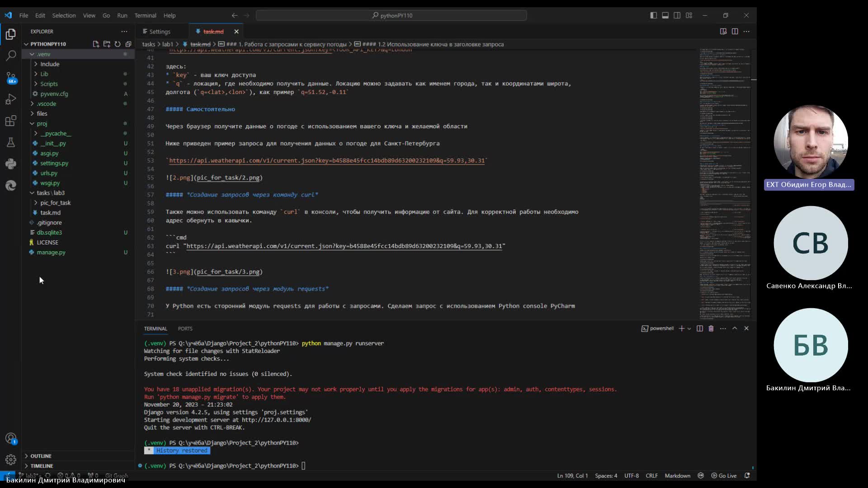
Task: Switch to the PORTS panel tab
Action: 185,328
